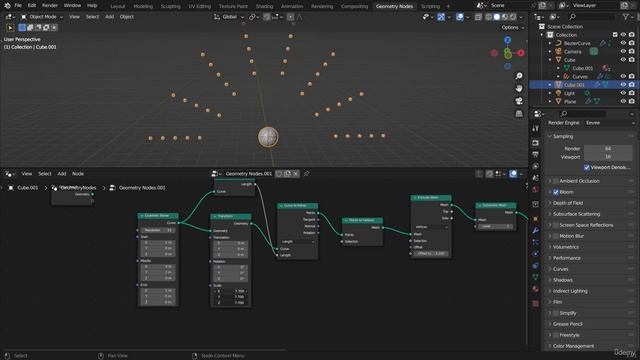Click the blue Z axis gizmo
The image size is (640, 360).
[507, 40]
